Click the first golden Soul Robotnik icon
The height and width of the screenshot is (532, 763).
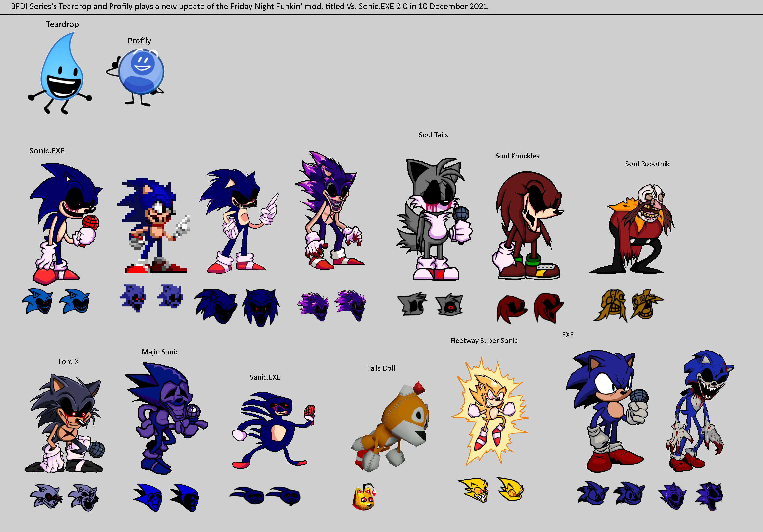click(x=611, y=305)
